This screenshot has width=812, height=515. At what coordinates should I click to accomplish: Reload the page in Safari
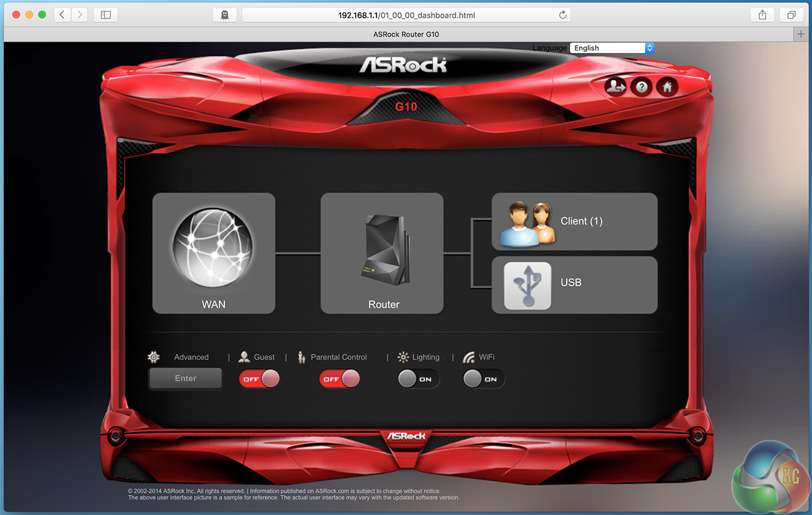click(562, 14)
